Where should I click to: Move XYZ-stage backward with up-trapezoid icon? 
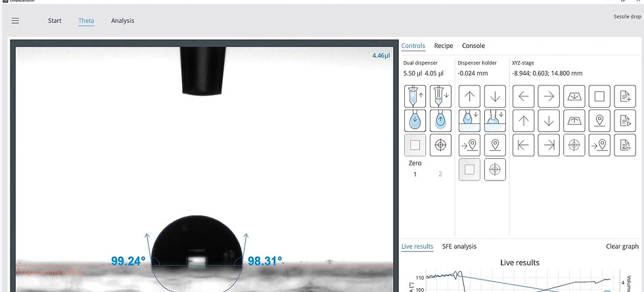click(574, 121)
